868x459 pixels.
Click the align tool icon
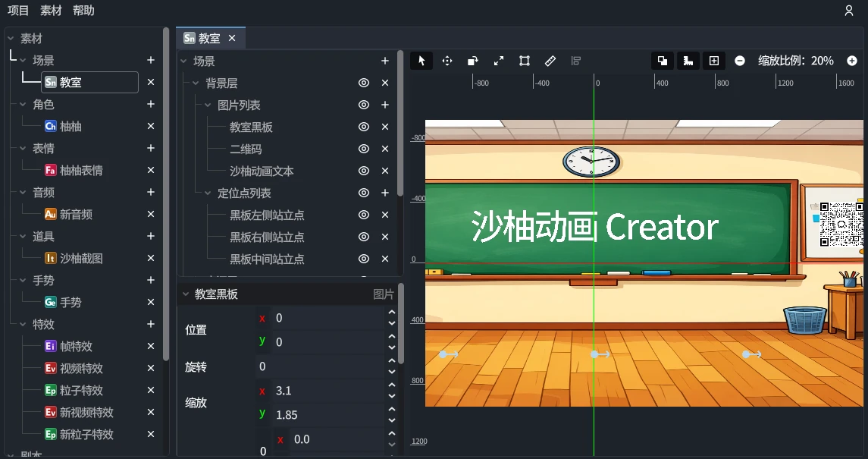[575, 61]
